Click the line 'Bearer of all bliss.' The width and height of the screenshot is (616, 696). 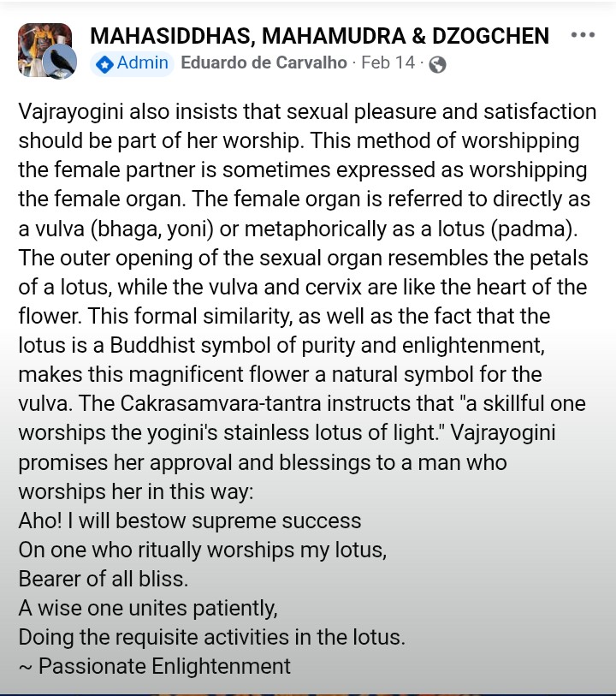[x=104, y=579]
